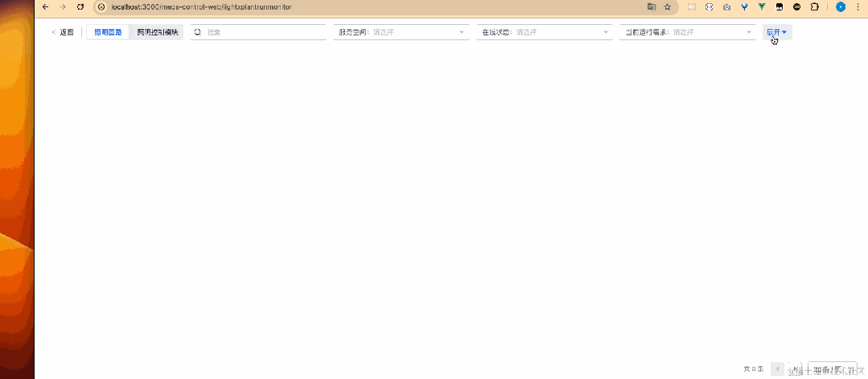Viewport: 868px width, 379px height.
Task: Open the Vue devtools extension icon
Action: point(762,7)
